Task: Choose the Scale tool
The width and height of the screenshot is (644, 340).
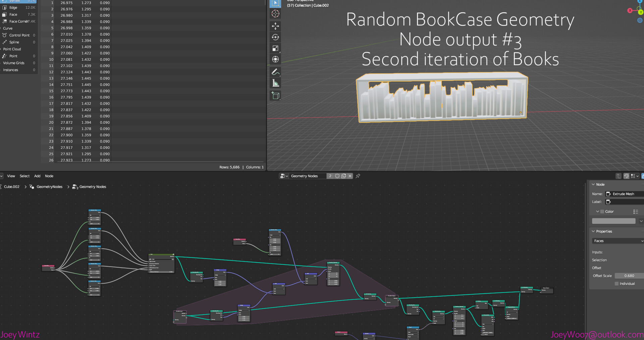Action: (x=275, y=48)
